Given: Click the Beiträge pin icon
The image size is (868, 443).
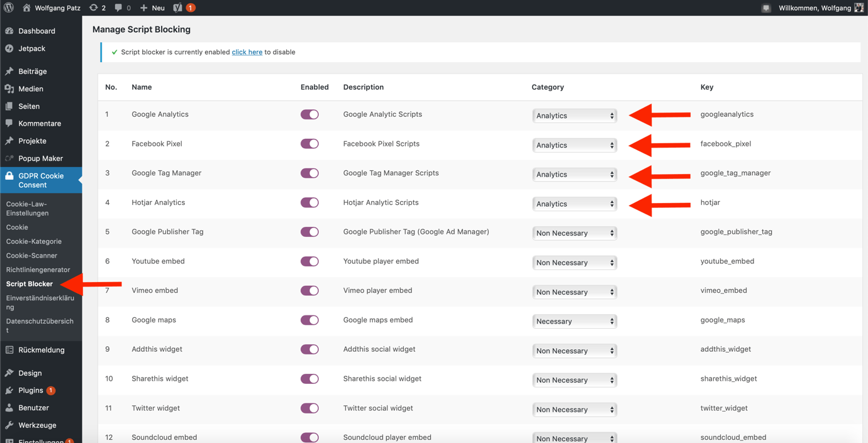Looking at the screenshot, I should (9, 71).
